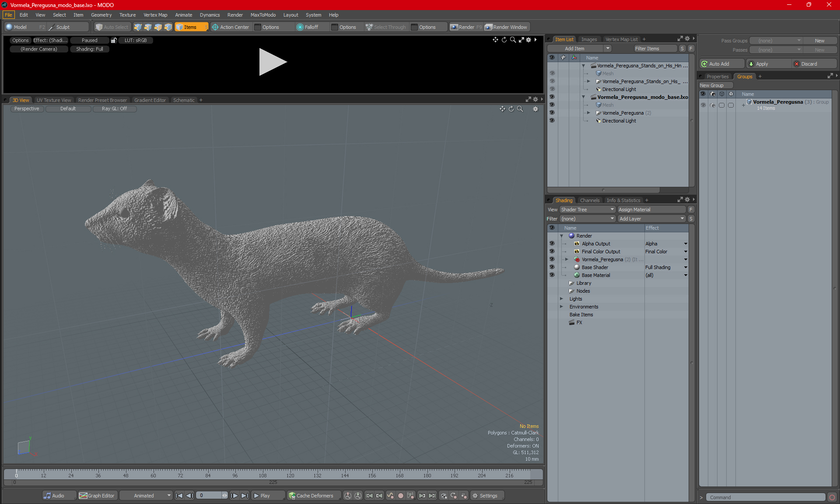Toggle record keyframe red circle
Image resolution: width=840 pixels, height=504 pixels.
coord(400,496)
